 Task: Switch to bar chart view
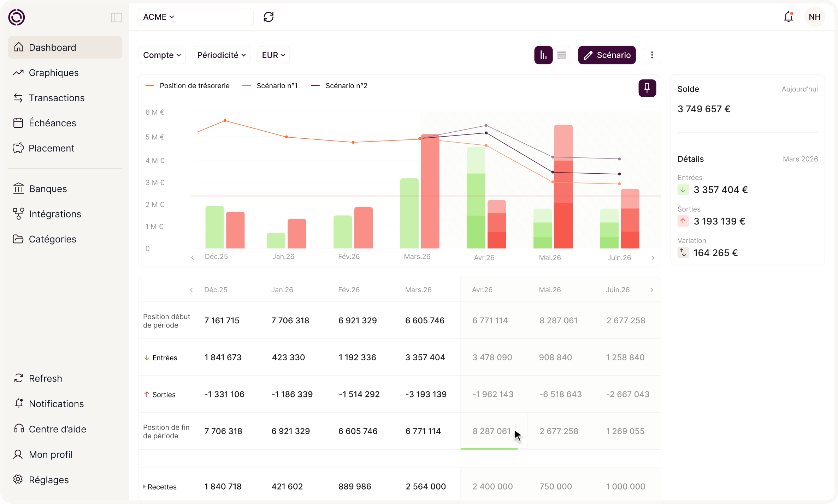click(543, 55)
